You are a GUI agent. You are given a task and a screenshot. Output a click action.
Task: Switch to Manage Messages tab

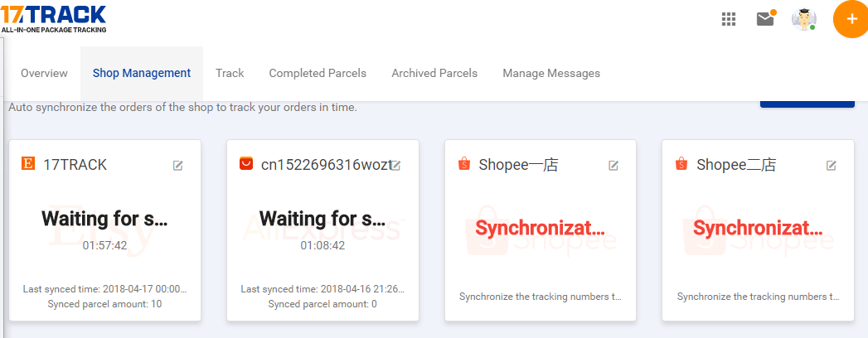pyautogui.click(x=551, y=73)
